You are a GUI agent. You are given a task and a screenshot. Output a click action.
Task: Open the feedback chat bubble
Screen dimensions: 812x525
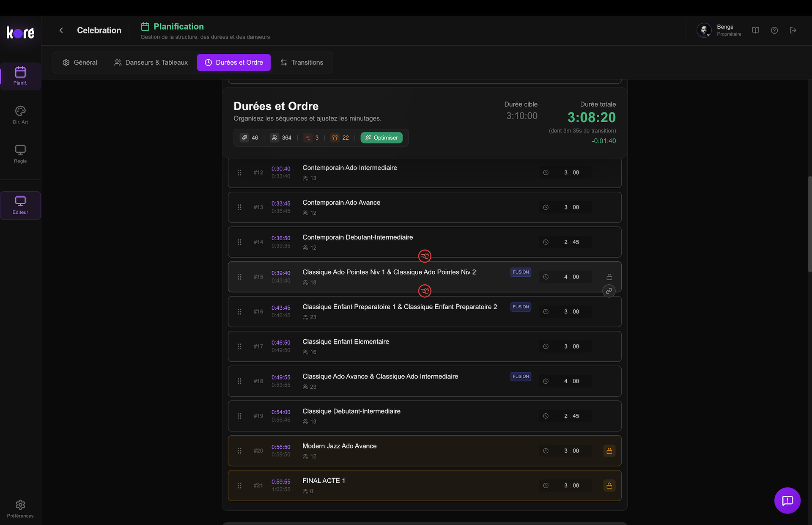[x=787, y=500]
